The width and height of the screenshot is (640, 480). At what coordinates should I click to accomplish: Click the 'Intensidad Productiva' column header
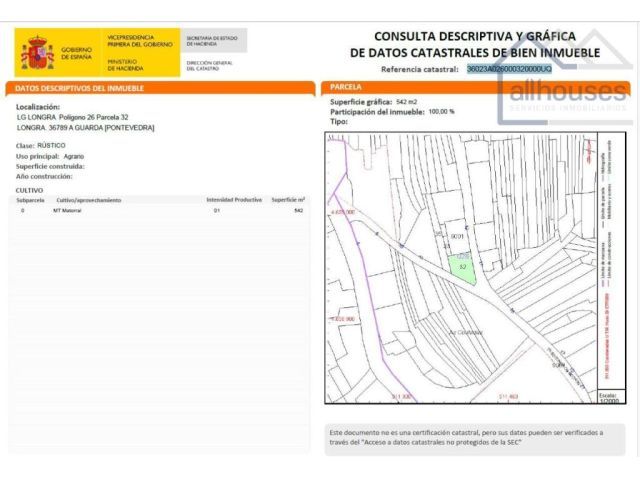pyautogui.click(x=234, y=200)
